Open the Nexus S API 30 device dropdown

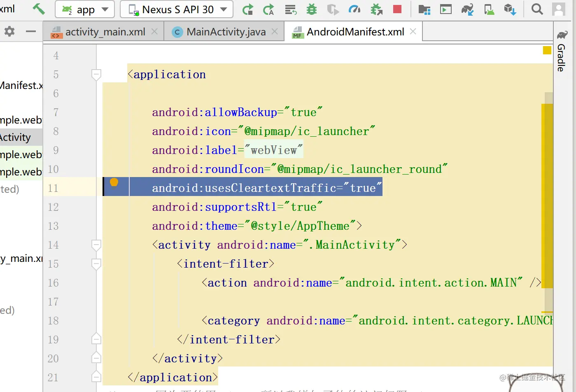[177, 9]
